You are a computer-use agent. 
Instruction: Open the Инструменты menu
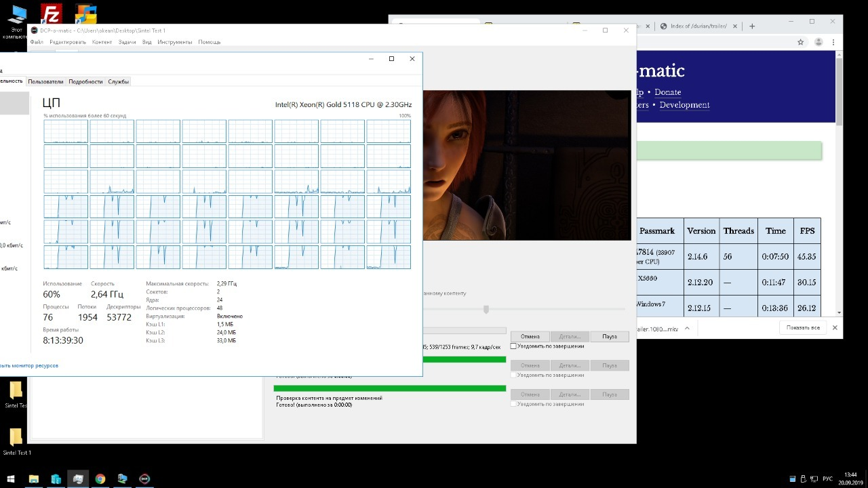coord(175,42)
